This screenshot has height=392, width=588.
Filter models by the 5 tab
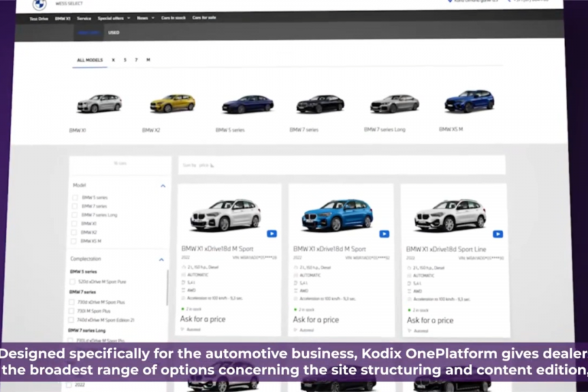(125, 60)
